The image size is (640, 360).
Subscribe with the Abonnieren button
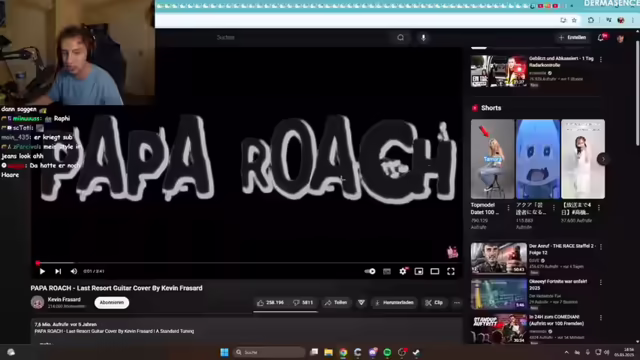pyautogui.click(x=112, y=302)
